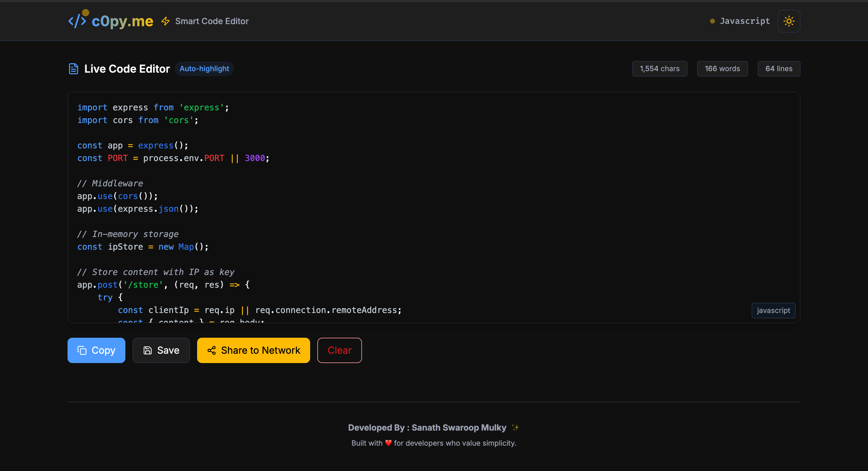Click the 166 words counter
The height and width of the screenshot is (471, 868).
[722, 69]
